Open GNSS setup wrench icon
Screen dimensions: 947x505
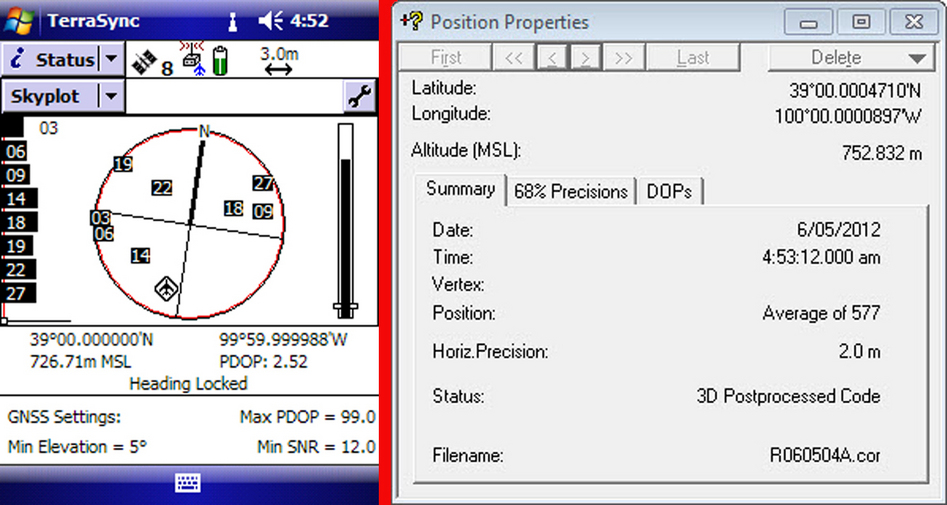point(361,97)
